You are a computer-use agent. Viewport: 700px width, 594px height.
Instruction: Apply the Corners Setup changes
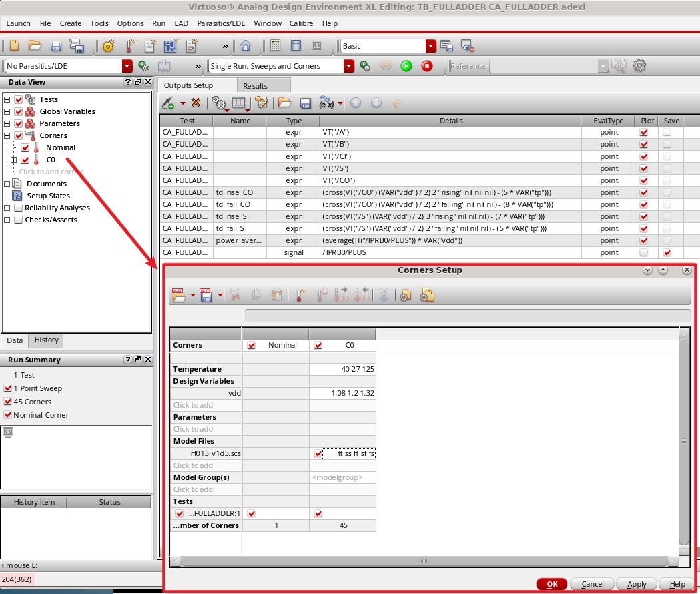tap(636, 584)
